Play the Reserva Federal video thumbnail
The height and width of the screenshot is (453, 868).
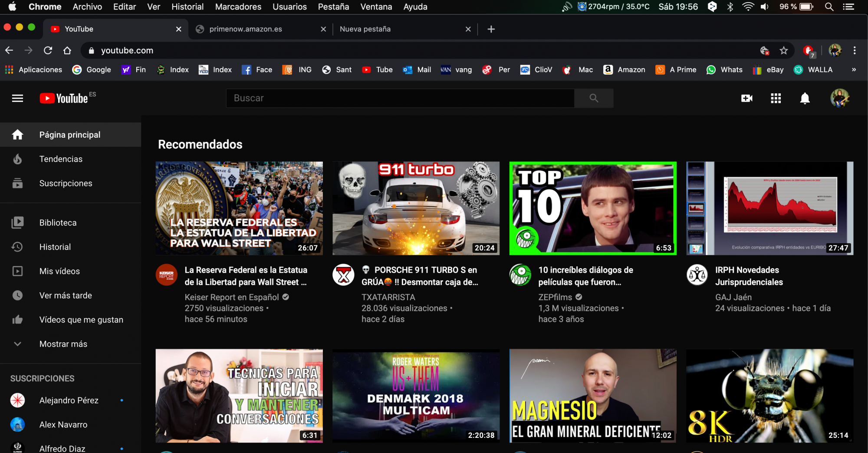(x=239, y=208)
